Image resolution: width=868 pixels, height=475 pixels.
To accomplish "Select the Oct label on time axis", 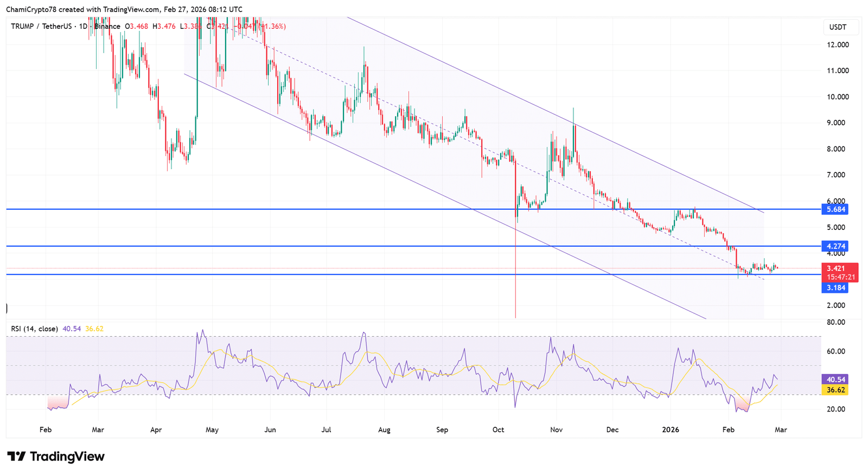I will (x=498, y=429).
